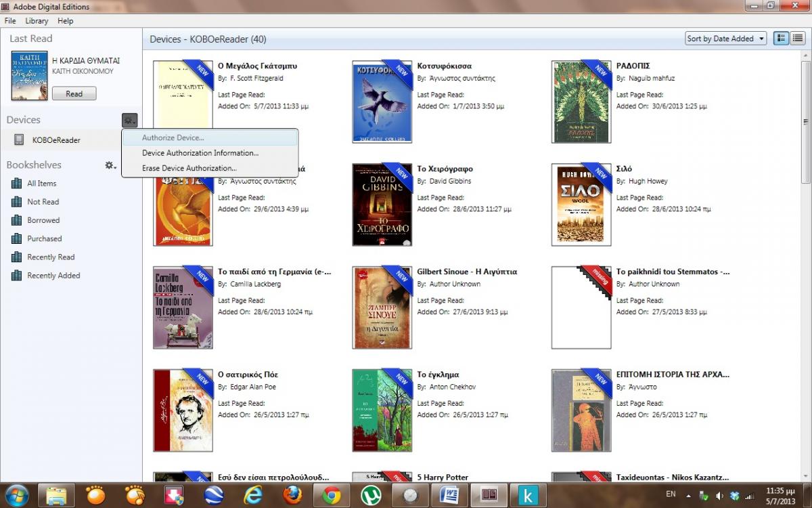812x508 pixels.
Task: Open the Help menu
Action: (x=65, y=21)
